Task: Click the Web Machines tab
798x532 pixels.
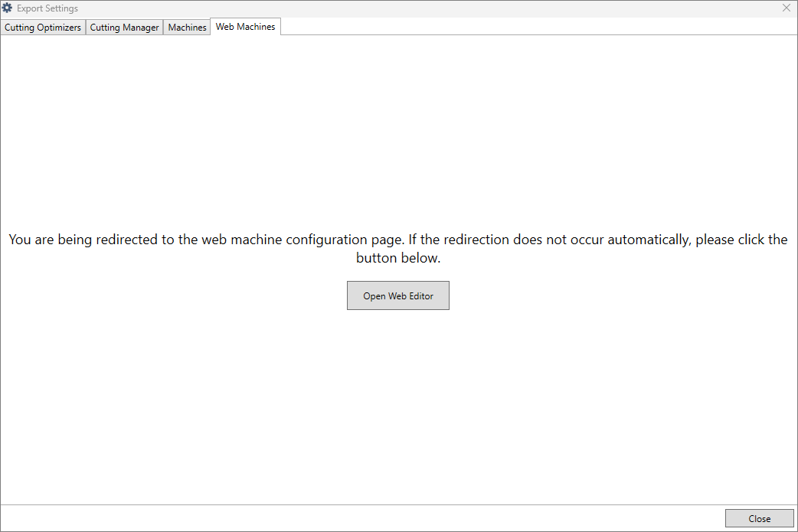Action: (245, 27)
